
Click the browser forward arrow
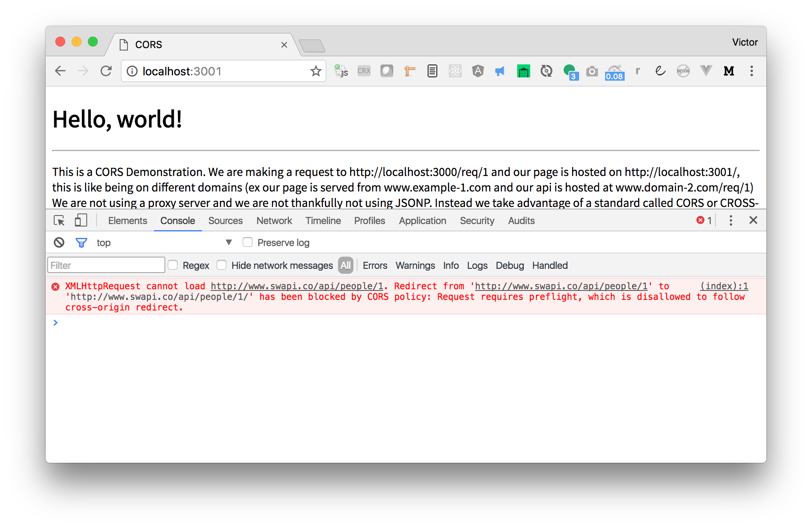pos(83,71)
